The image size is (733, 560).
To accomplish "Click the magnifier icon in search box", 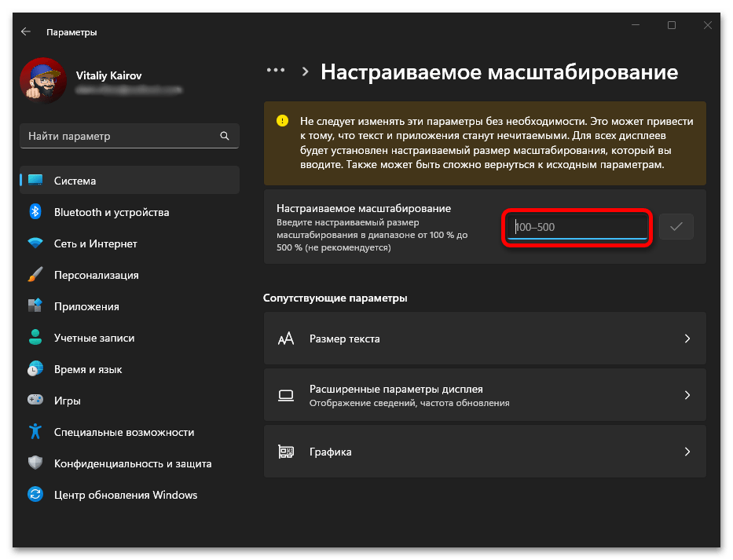I will click(x=225, y=136).
